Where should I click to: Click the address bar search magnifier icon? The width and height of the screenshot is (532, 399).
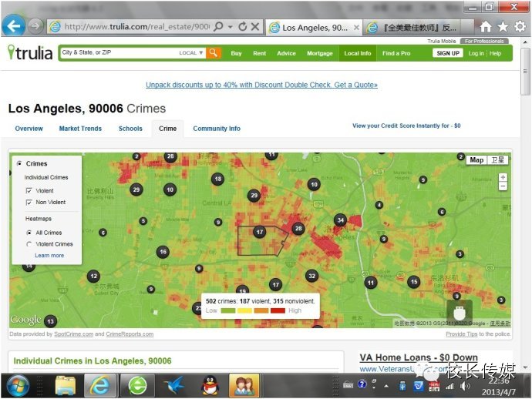[x=219, y=26]
